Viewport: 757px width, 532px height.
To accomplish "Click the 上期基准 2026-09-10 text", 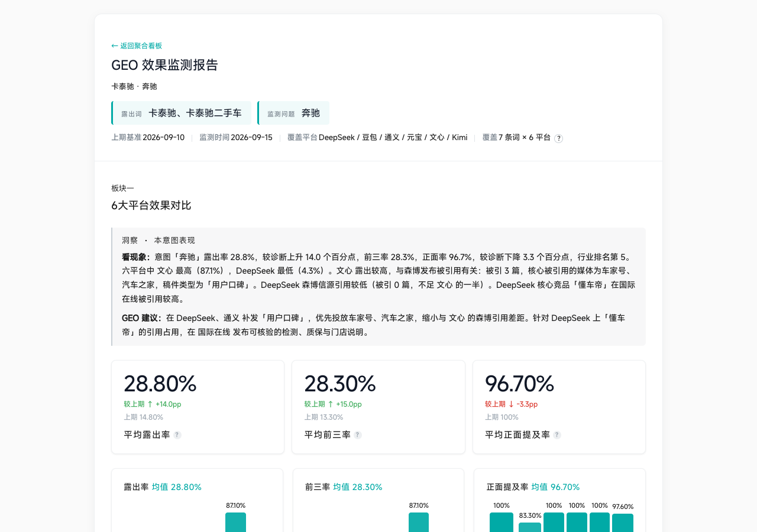I will tap(148, 138).
